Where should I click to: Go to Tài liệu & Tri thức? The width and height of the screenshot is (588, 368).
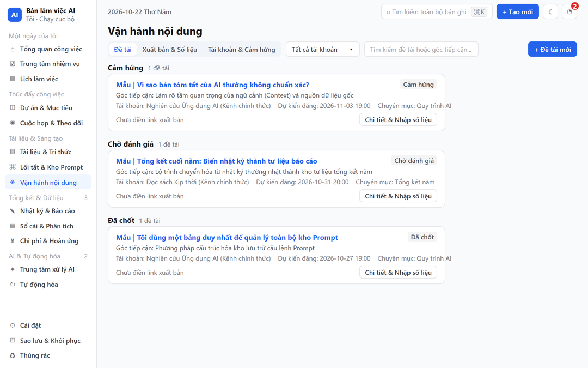click(48, 152)
